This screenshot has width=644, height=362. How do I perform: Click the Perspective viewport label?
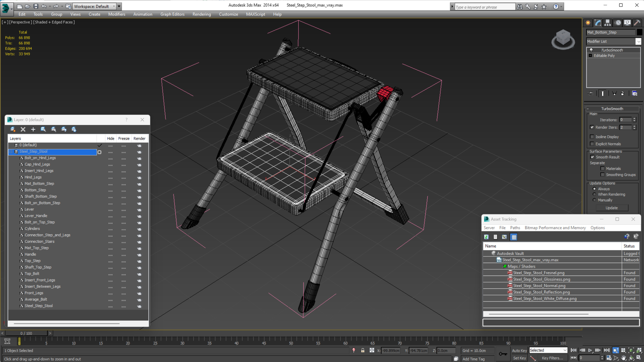tap(21, 22)
